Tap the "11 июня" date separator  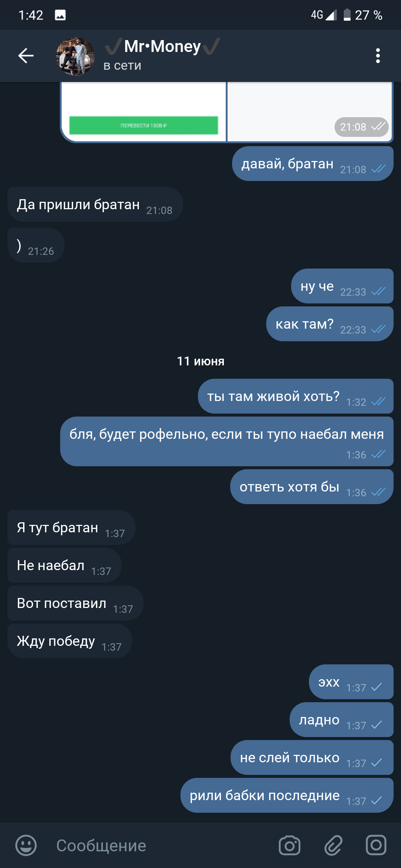[200, 361]
